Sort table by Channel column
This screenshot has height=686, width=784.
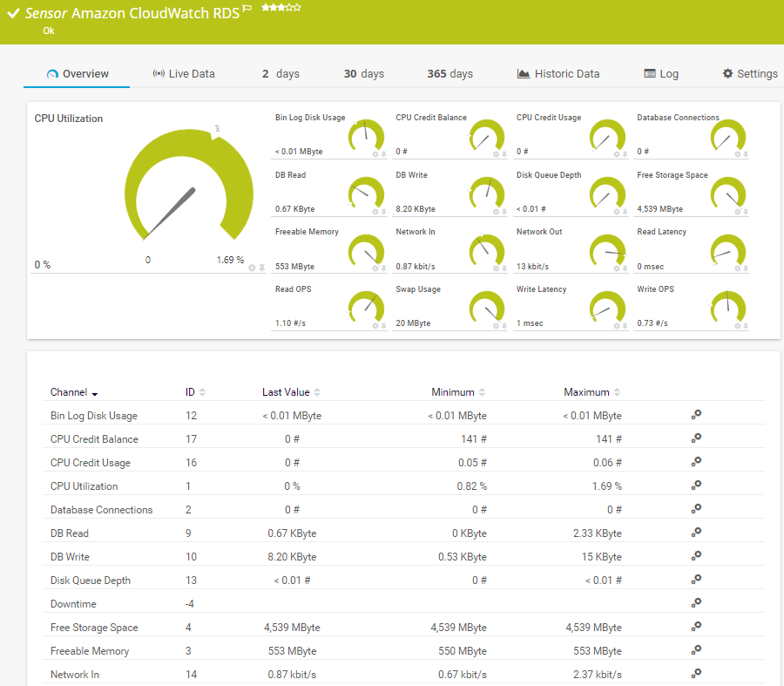pos(74,392)
